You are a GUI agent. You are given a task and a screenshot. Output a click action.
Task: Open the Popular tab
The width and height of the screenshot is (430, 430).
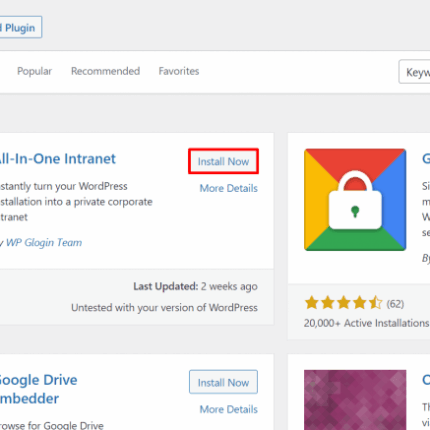click(x=34, y=71)
